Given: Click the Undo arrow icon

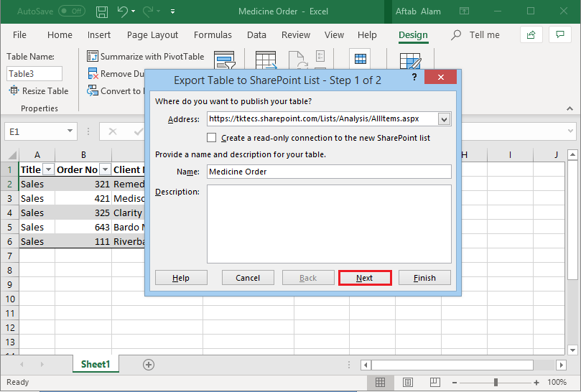Looking at the screenshot, I should (x=124, y=12).
